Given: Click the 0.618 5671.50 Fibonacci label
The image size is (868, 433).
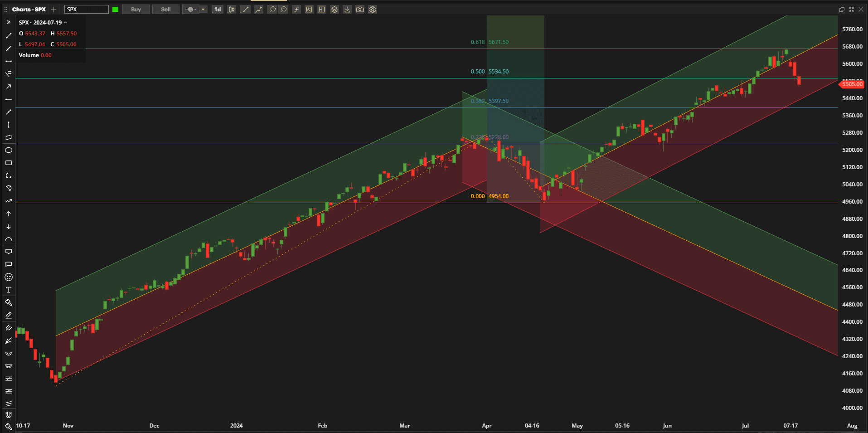Looking at the screenshot, I should (x=490, y=42).
